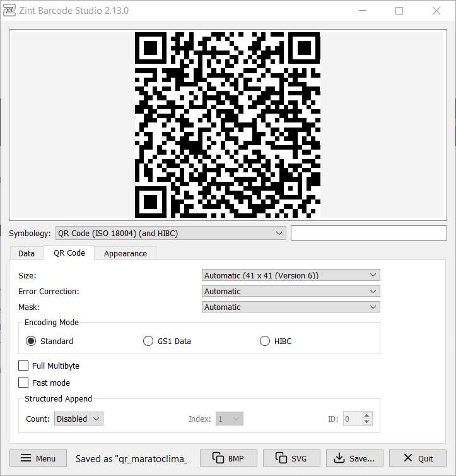Copy barcode to clipboard as BMP

coord(228,458)
